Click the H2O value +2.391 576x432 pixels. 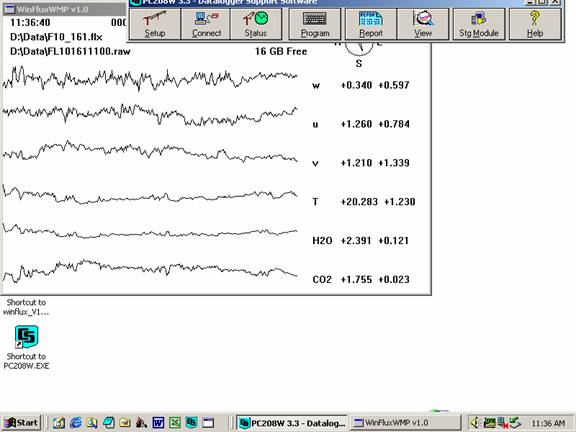click(x=356, y=241)
